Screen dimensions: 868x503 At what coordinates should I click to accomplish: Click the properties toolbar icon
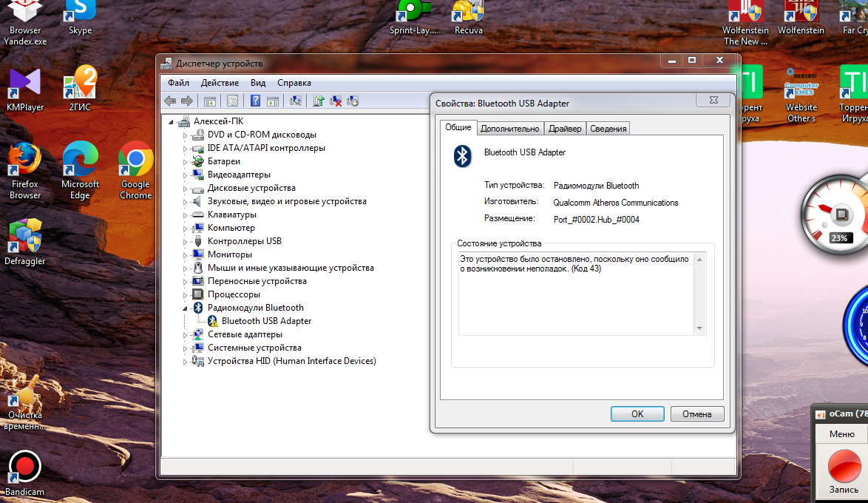click(232, 101)
